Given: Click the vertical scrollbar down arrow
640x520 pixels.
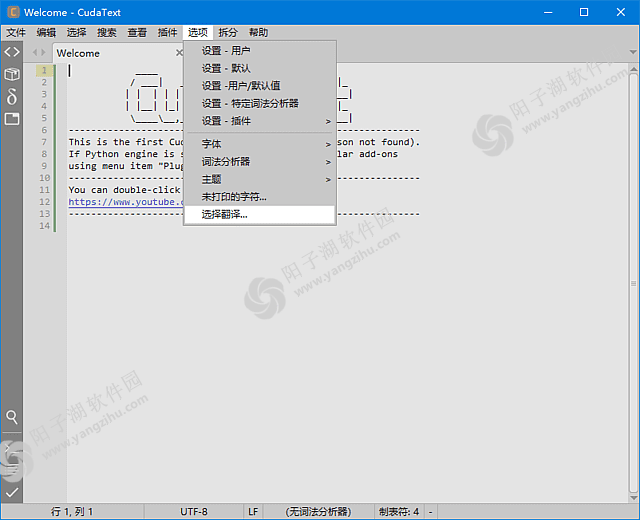Looking at the screenshot, I should point(633,498).
